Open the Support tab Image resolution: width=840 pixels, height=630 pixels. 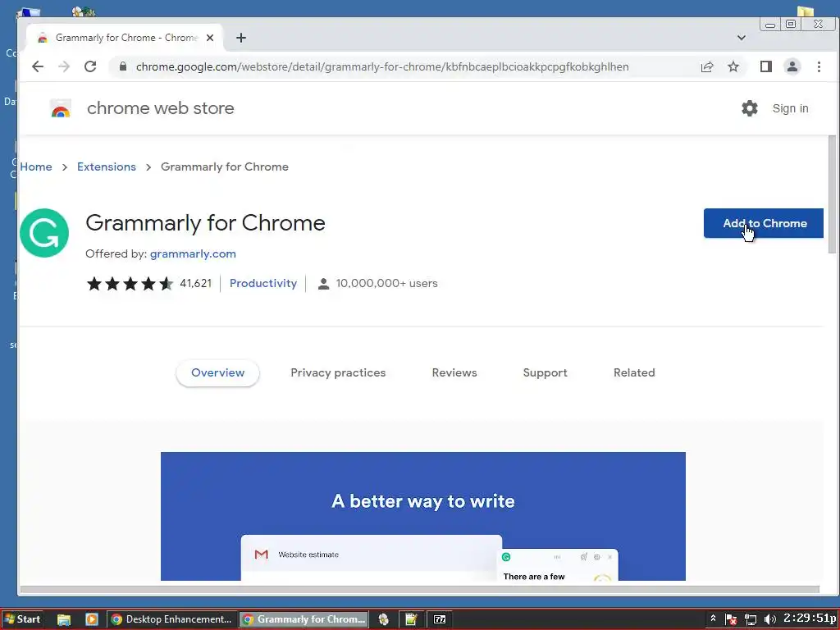click(x=545, y=373)
